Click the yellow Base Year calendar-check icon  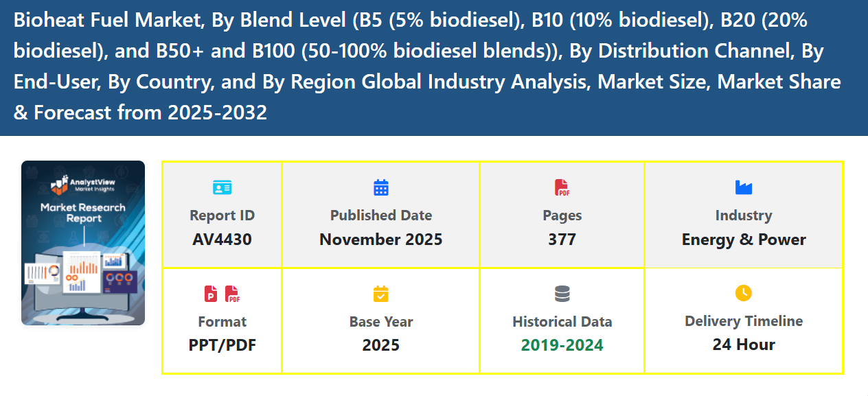click(381, 294)
